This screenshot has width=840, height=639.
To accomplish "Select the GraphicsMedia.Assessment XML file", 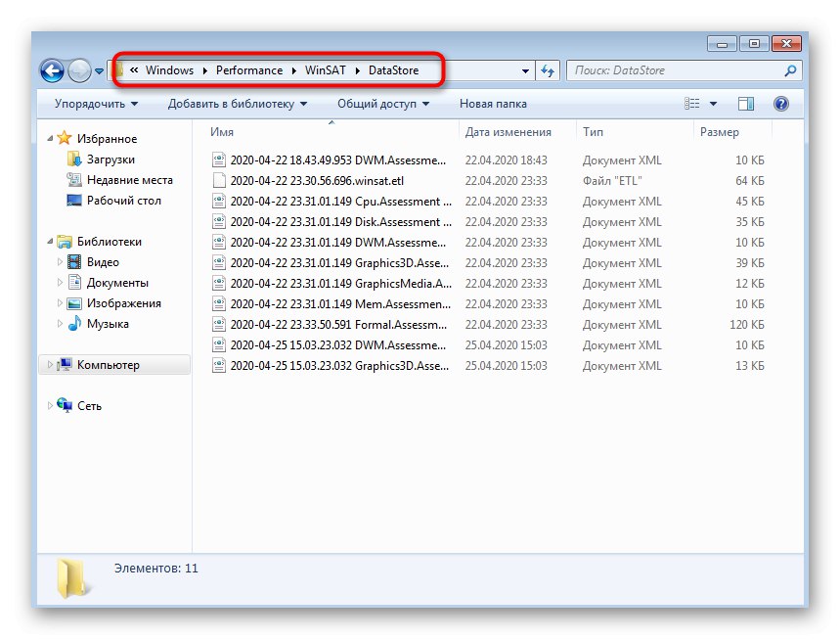I will click(x=341, y=283).
